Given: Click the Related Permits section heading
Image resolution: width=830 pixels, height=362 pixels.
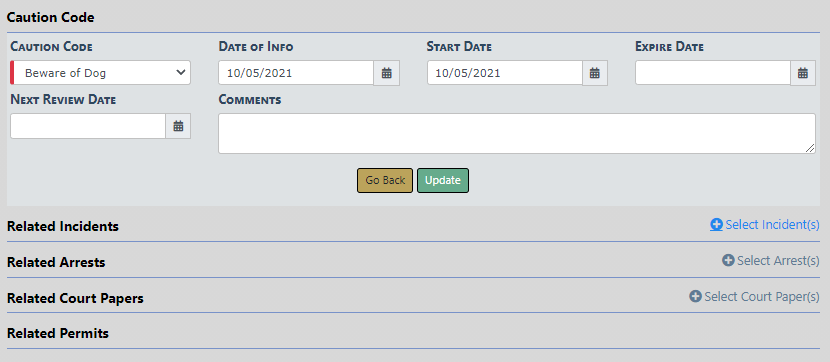Looking at the screenshot, I should 58,333.
